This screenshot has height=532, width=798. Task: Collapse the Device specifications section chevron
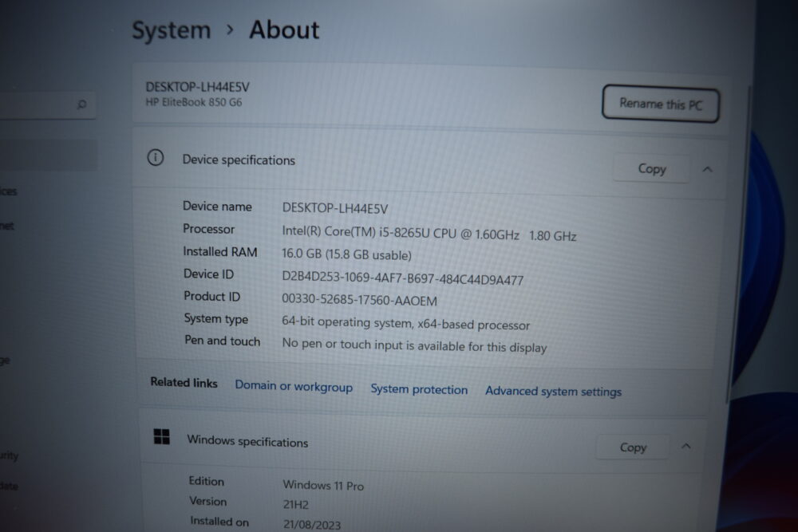pos(707,169)
